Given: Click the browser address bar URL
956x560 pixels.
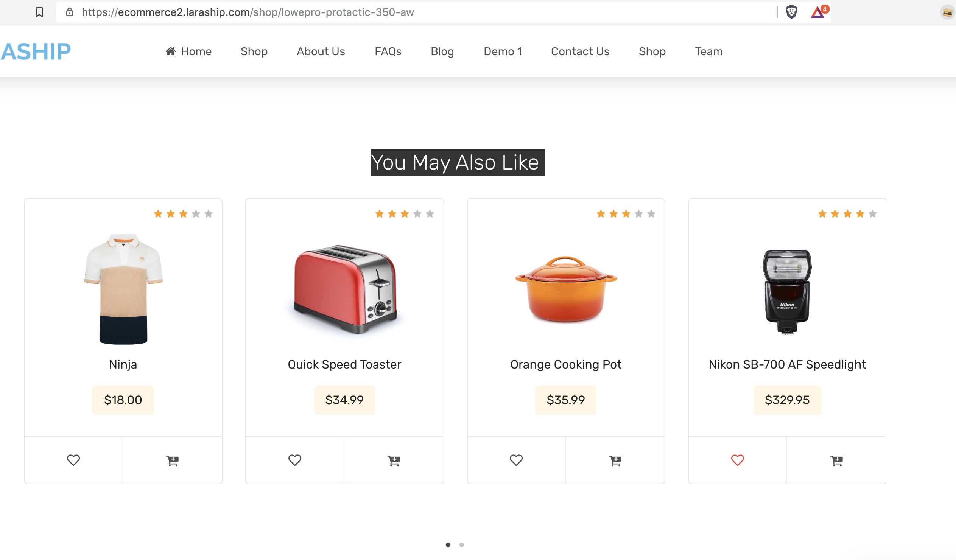Looking at the screenshot, I should (x=248, y=12).
